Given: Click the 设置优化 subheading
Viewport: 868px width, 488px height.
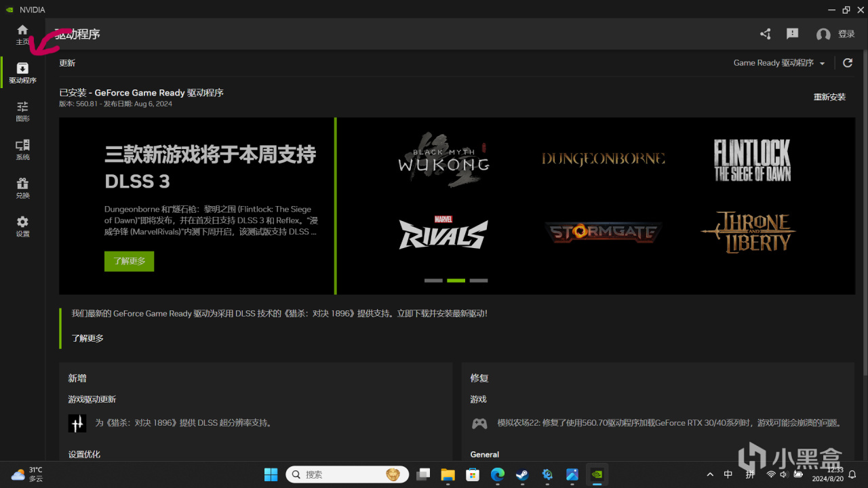Looking at the screenshot, I should coord(84,454).
